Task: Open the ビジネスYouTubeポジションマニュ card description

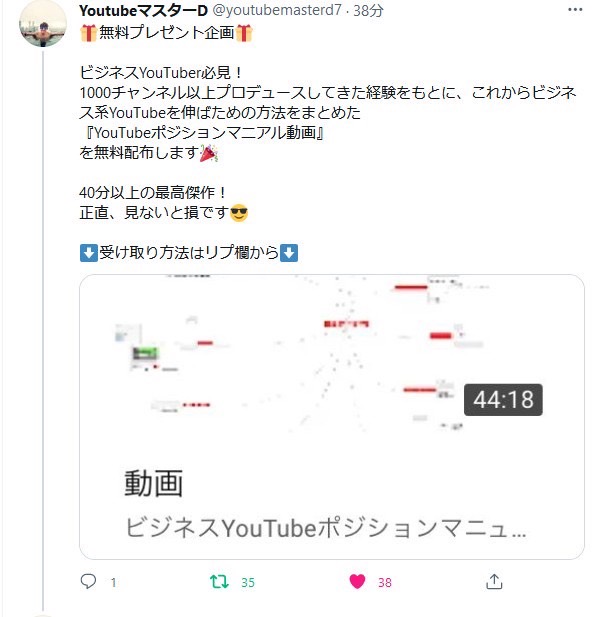Action: tap(325, 528)
